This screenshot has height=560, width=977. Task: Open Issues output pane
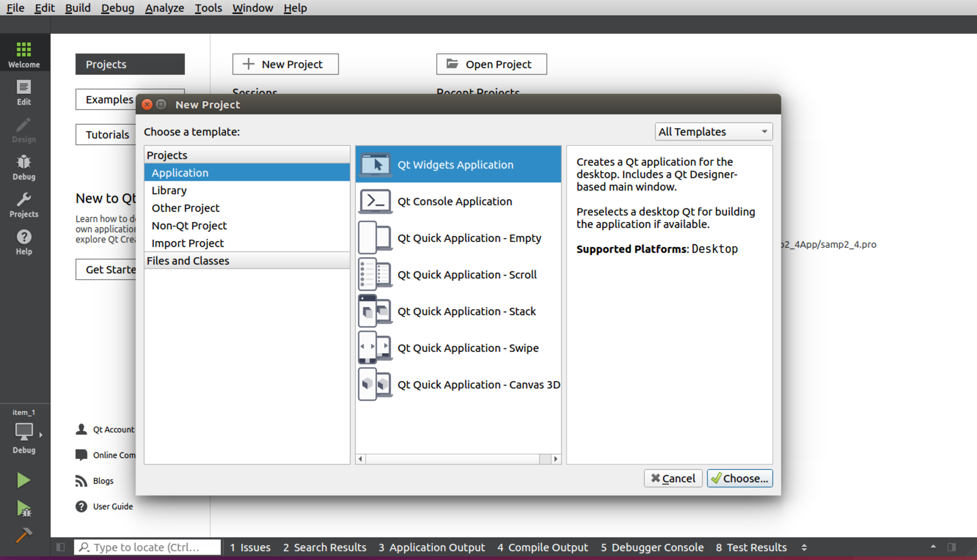[x=250, y=547]
